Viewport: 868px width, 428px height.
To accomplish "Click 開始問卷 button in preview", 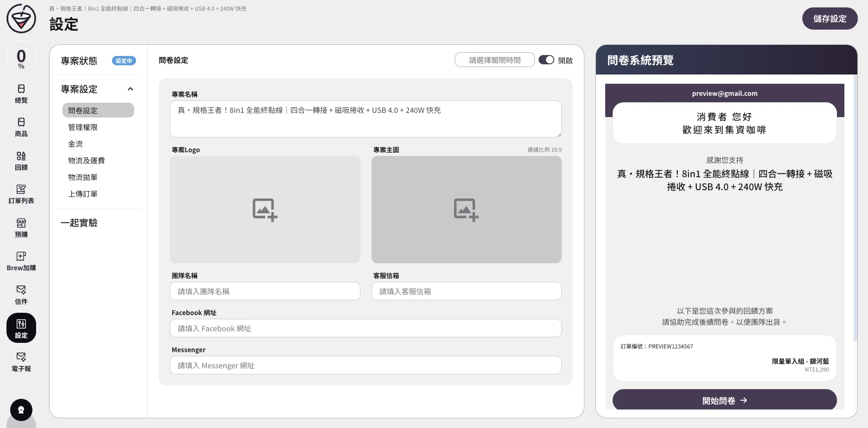I will point(725,400).
